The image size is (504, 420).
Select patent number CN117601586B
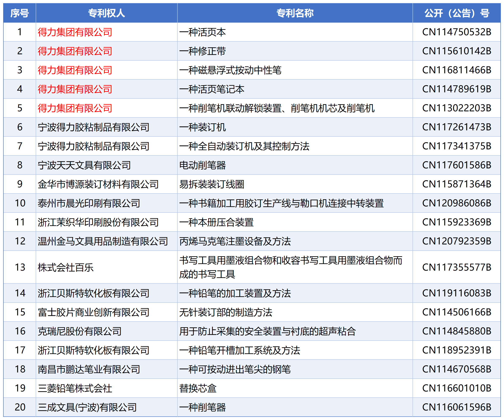click(x=457, y=165)
